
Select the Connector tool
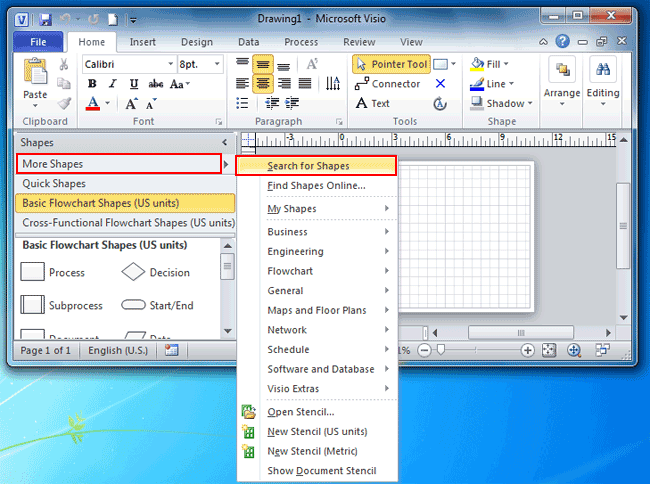point(387,84)
